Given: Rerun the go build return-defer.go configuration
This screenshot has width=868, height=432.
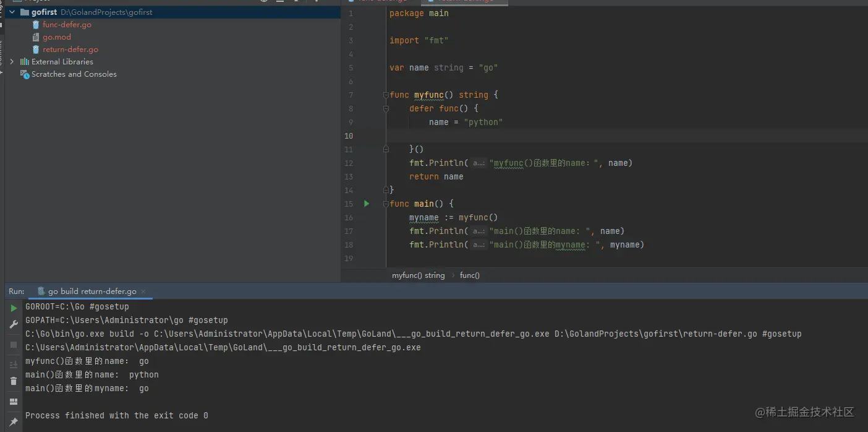Looking at the screenshot, I should point(14,308).
